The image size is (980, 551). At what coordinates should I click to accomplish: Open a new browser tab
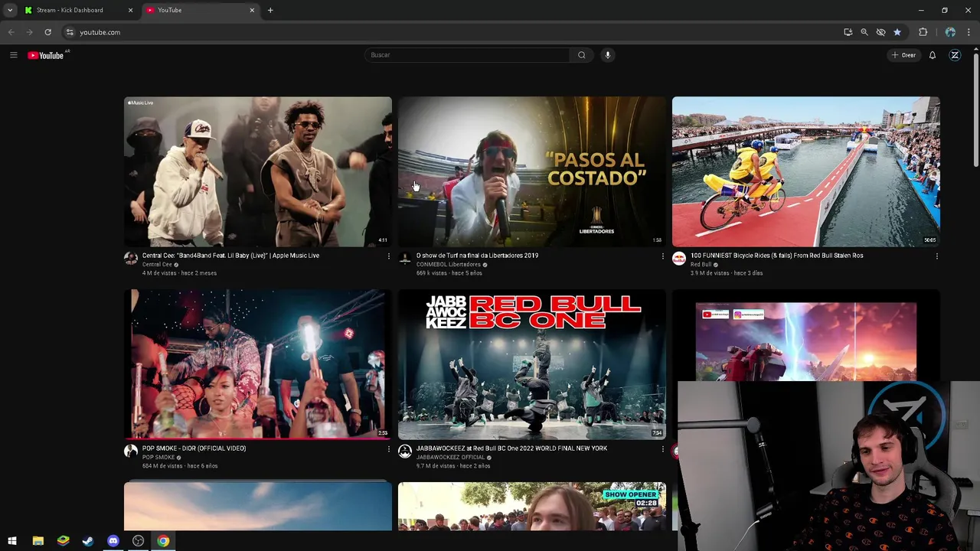(270, 10)
